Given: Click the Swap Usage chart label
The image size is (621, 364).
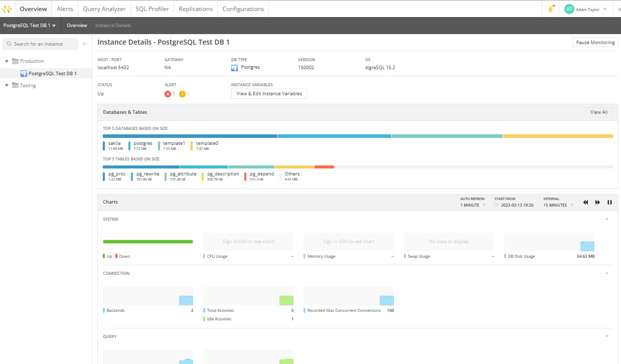Looking at the screenshot, I should 419,256.
